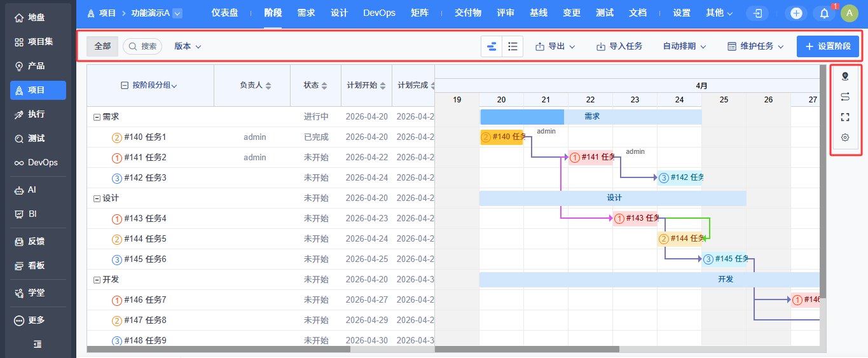Click the 导入任务 button
Viewport: 868px width, 358px height.
[619, 46]
